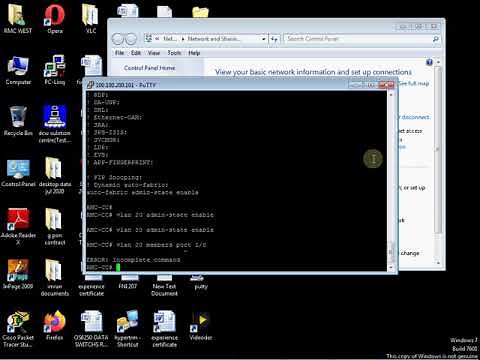
Task: Open address bar history dropdown arrow
Action: click(264, 39)
